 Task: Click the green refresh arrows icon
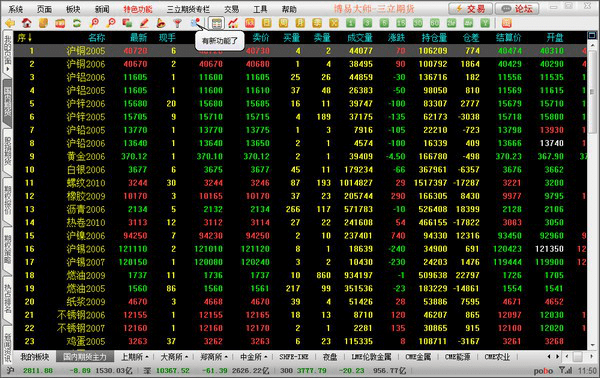coord(77,23)
